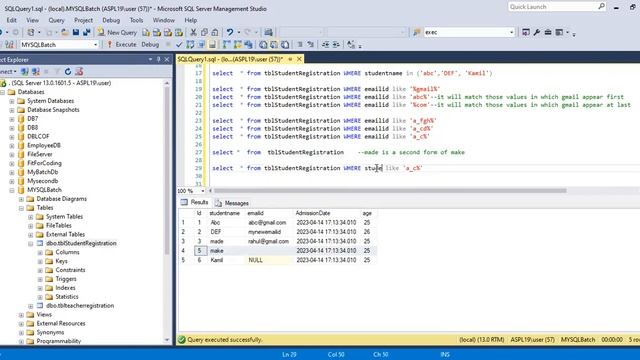The width and height of the screenshot is (640, 360).
Task: Click the Paste icon in toolbar
Action: point(215,32)
